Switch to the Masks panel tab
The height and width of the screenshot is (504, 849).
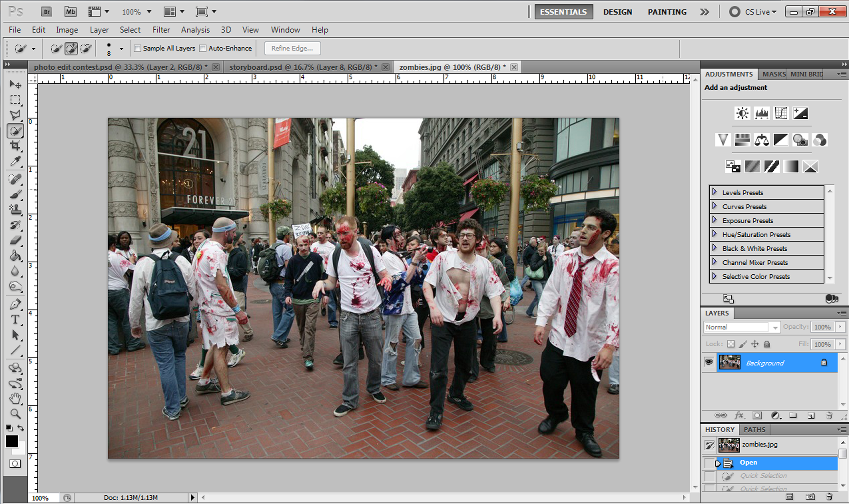(774, 74)
